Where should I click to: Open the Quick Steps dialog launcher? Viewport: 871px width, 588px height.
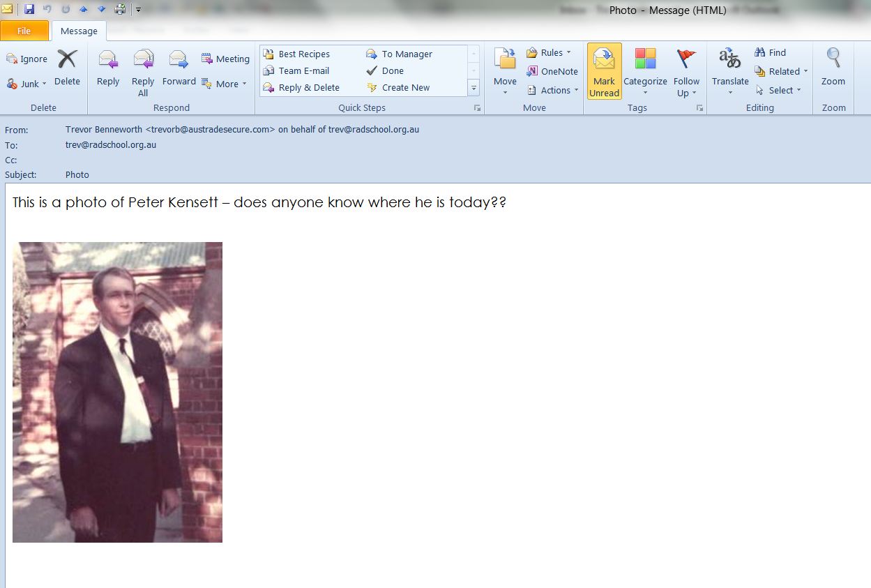[478, 108]
